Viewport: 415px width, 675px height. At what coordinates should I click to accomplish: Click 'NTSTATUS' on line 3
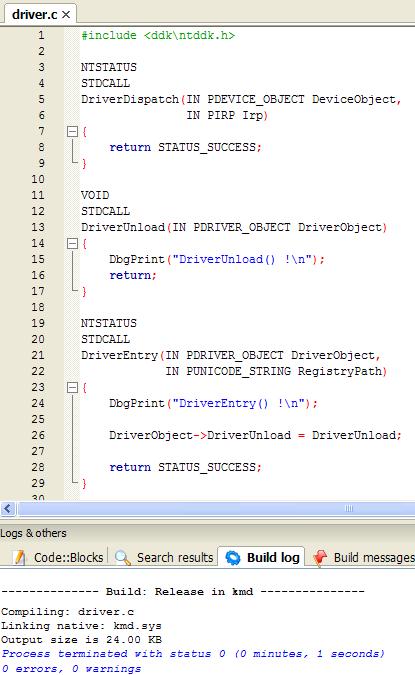point(109,67)
